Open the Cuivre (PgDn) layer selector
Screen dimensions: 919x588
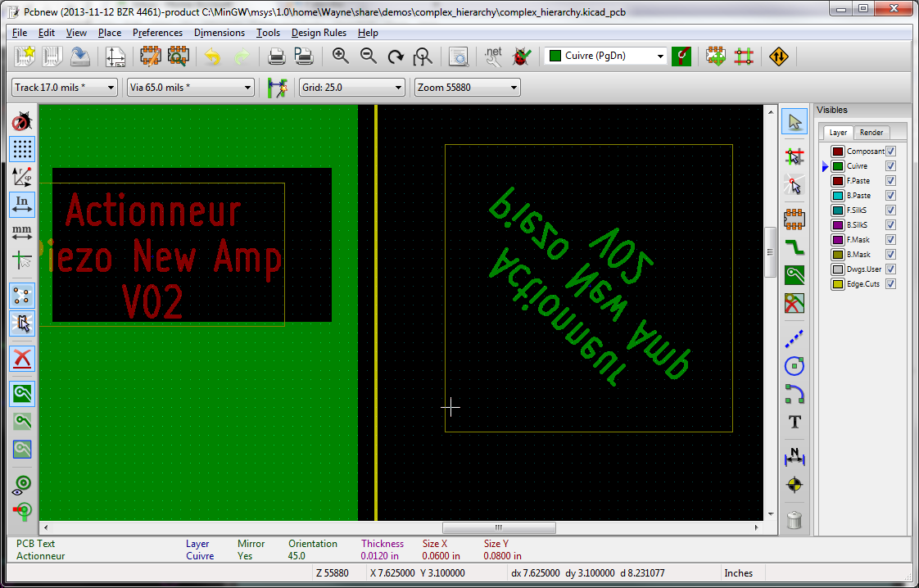coord(605,56)
